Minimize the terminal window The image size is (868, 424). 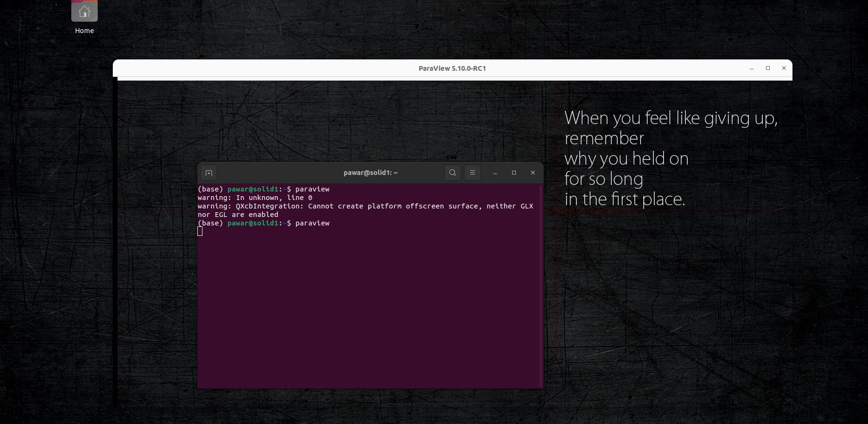(x=495, y=173)
